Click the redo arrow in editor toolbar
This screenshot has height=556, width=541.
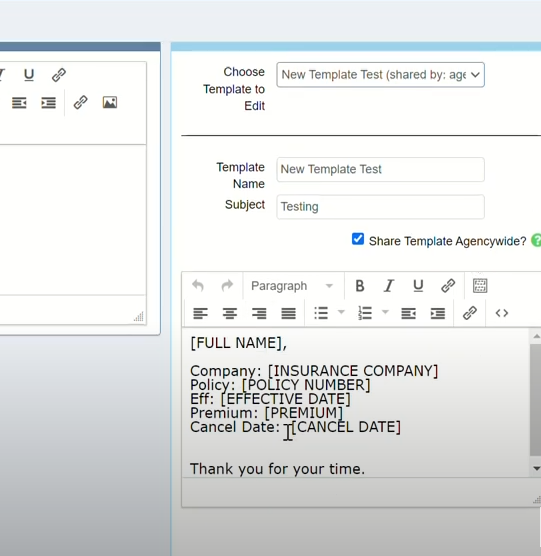tap(227, 285)
